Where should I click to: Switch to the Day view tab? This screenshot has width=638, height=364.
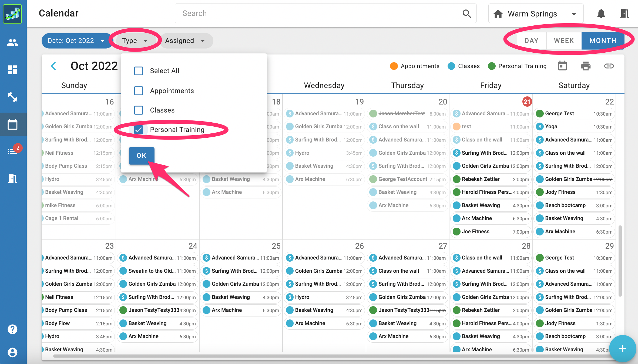click(x=531, y=41)
